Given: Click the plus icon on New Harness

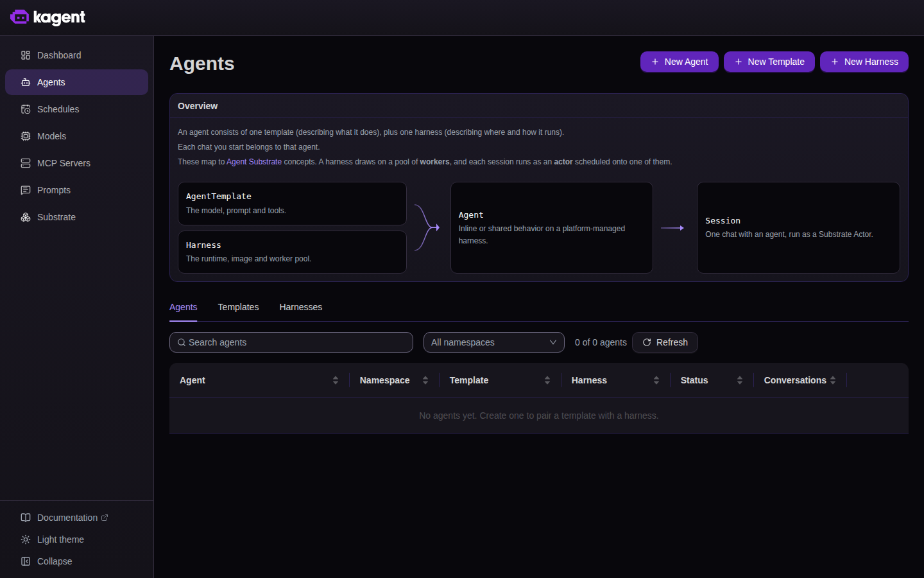Looking at the screenshot, I should coord(835,62).
